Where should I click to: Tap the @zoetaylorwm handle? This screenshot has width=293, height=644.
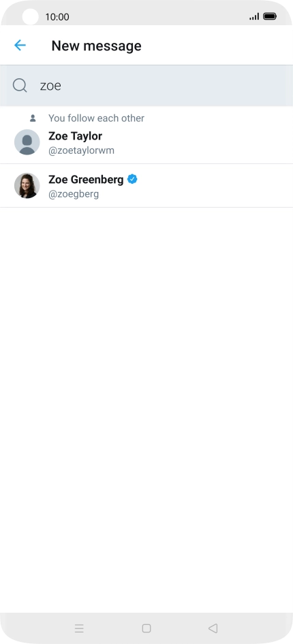pos(81,150)
